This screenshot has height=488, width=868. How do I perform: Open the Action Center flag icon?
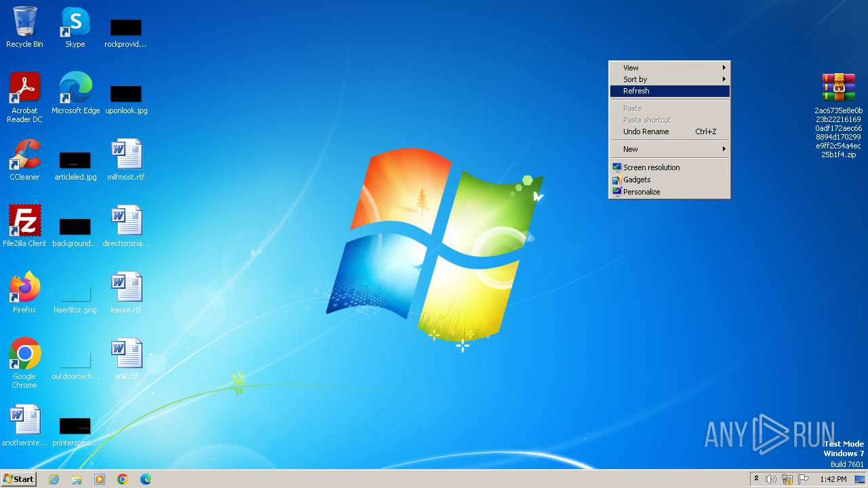pyautogui.click(x=804, y=479)
